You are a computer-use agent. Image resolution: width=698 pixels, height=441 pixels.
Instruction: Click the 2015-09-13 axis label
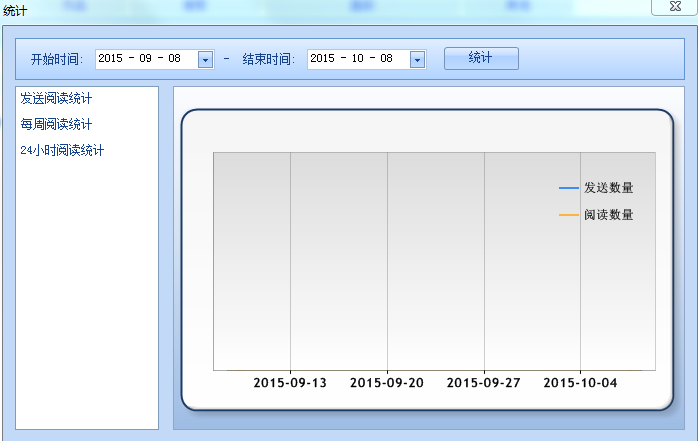290,382
